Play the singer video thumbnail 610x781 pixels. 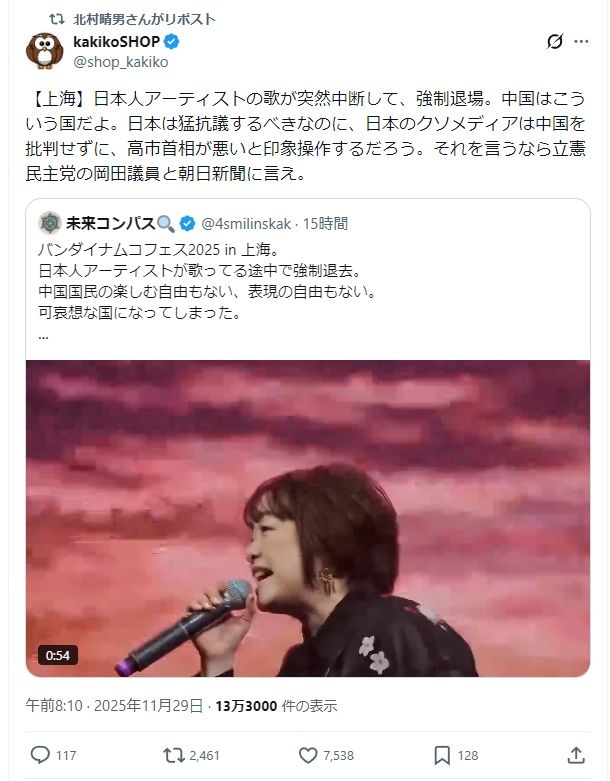[x=308, y=518]
